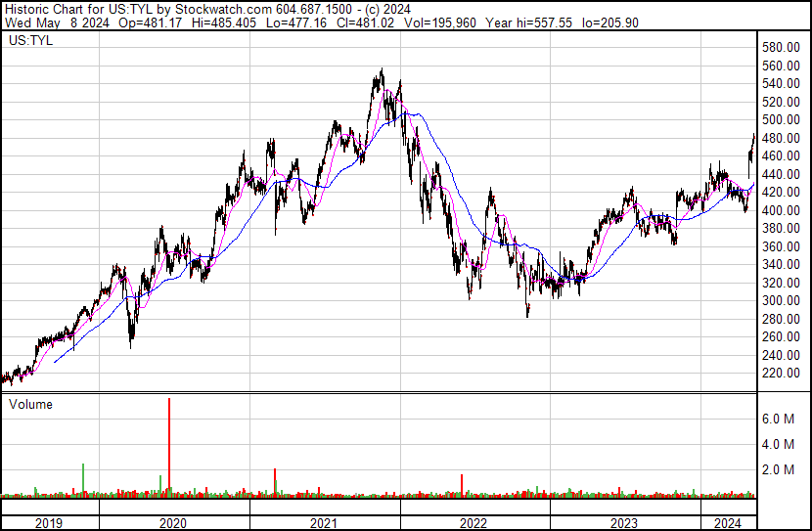
Task: Click the 420.00 price axis label
Action: [x=781, y=192]
